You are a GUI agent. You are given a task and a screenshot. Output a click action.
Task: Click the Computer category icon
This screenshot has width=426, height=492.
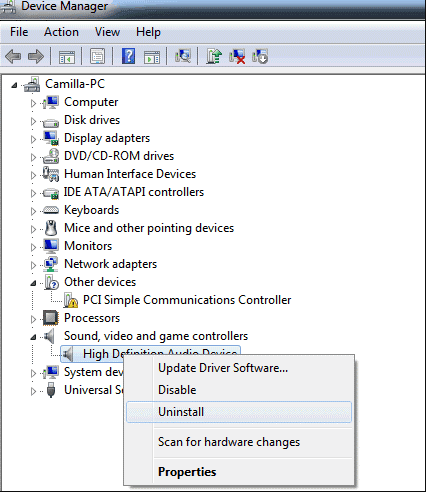(x=51, y=102)
